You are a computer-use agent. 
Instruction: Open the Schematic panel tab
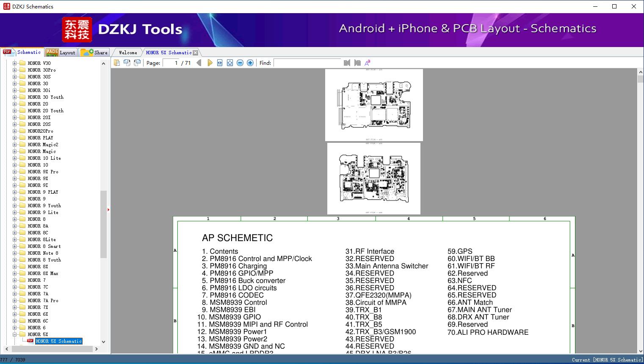pyautogui.click(x=22, y=52)
